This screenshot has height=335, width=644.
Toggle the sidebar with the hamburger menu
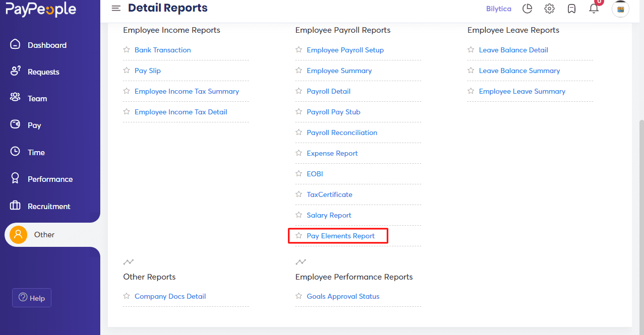pyautogui.click(x=116, y=8)
